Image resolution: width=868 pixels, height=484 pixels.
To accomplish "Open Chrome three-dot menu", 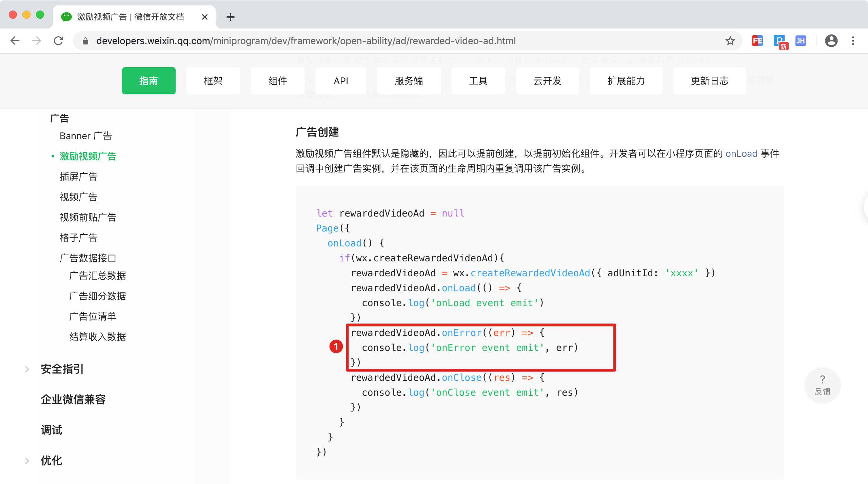I will tap(853, 41).
